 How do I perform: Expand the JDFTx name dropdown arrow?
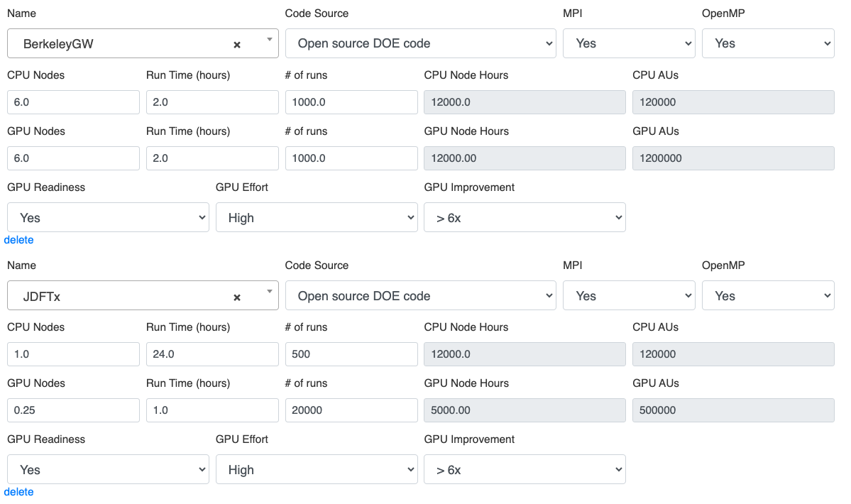[270, 291]
